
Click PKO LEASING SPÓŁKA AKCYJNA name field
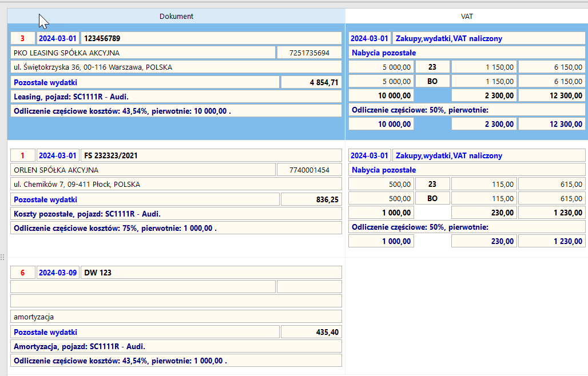pyautogui.click(x=142, y=53)
